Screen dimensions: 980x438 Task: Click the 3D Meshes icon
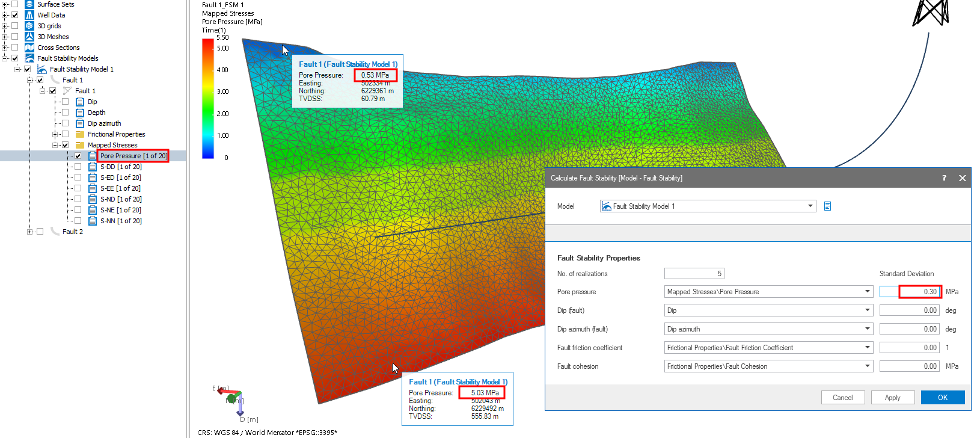[x=29, y=37]
